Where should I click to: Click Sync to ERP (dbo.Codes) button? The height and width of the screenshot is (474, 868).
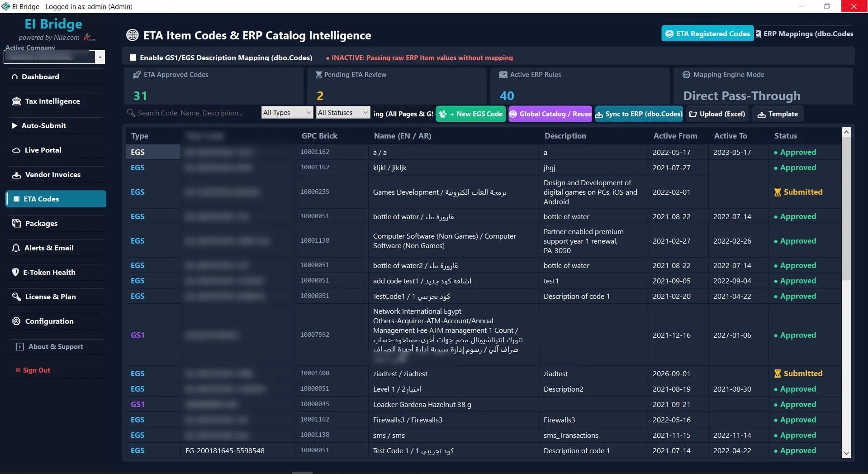639,114
